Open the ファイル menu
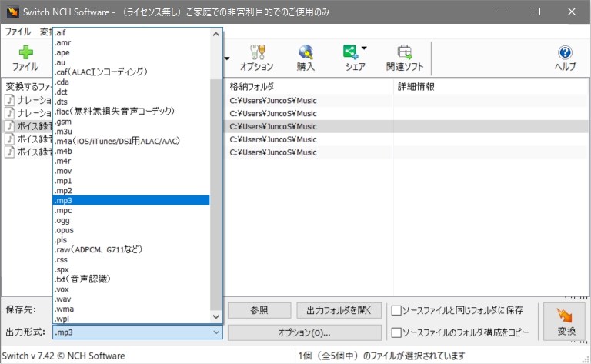The width and height of the screenshot is (591, 364). pos(18,32)
